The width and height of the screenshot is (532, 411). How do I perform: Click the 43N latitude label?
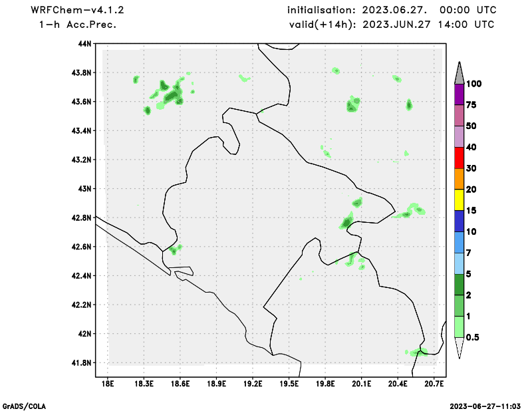click(x=85, y=189)
